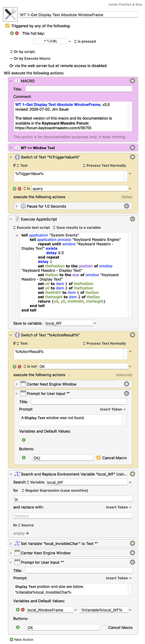This screenshot has height=644, width=145.
Task: Toggle the 'Triggered by any of the following' checkbox
Action: (x=7, y=26)
